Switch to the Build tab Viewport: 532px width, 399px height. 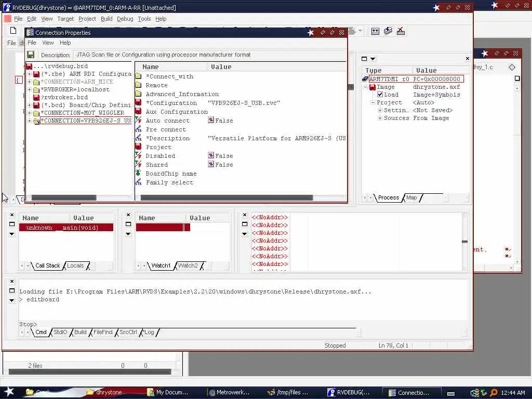pos(81,332)
